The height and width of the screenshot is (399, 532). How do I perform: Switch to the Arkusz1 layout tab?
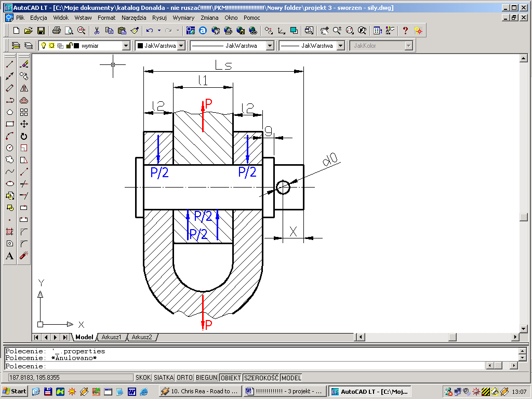click(x=111, y=337)
